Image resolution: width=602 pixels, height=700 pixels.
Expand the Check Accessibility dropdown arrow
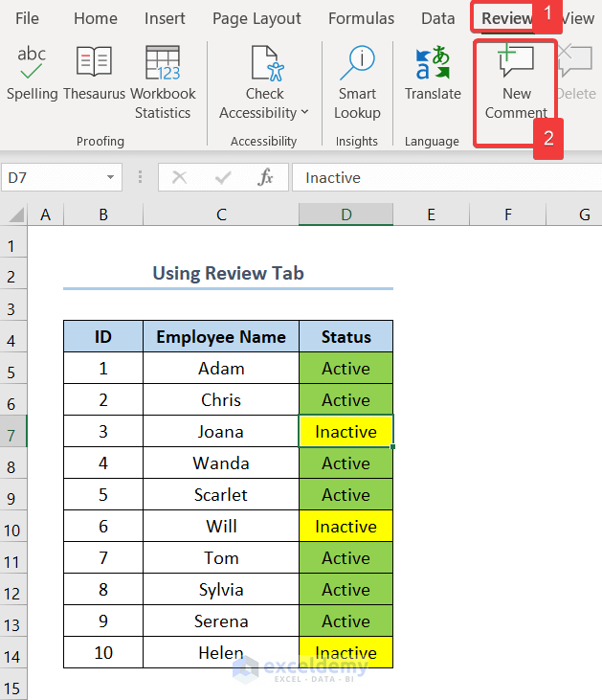tap(305, 113)
